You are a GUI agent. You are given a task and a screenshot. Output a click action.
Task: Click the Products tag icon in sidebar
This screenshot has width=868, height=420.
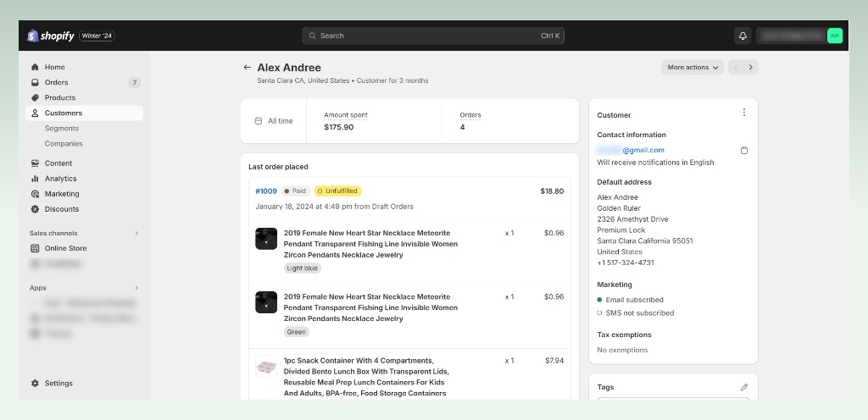(x=35, y=98)
